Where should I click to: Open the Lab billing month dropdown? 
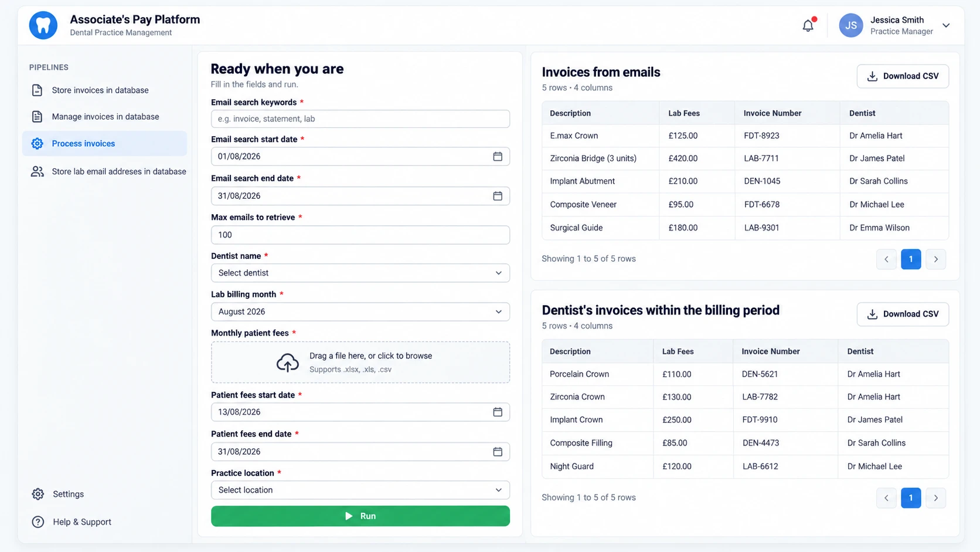[x=360, y=311]
